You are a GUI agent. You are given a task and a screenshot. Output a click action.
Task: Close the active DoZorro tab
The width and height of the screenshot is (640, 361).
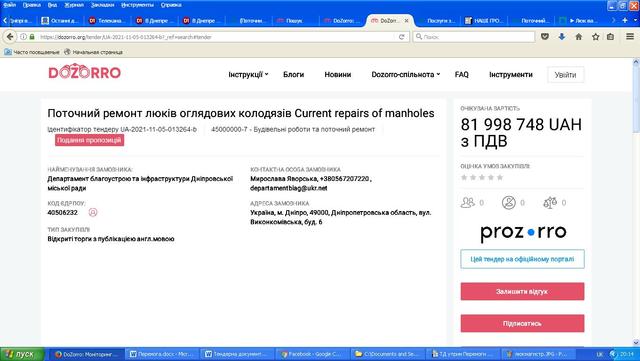[407, 20]
